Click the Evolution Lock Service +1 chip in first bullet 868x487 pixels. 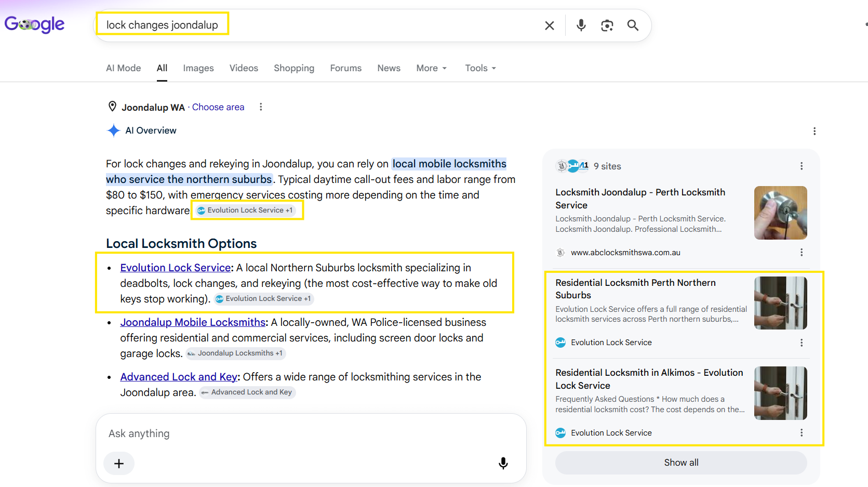(263, 298)
